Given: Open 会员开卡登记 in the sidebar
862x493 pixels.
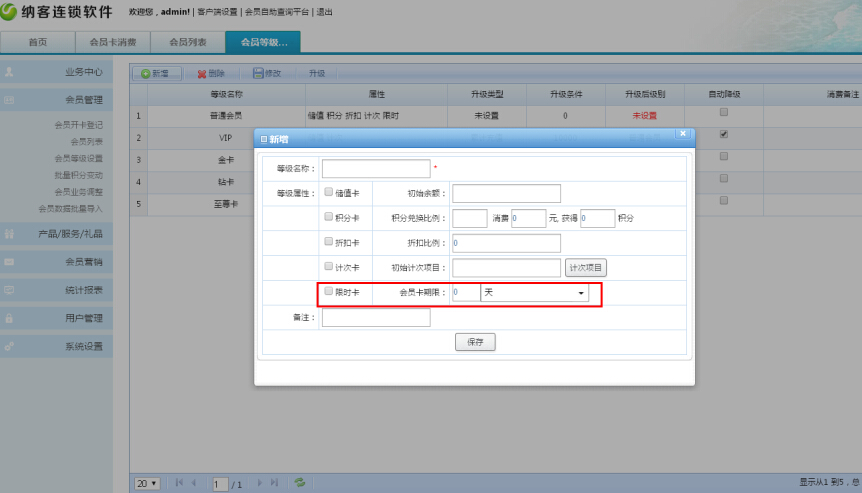Looking at the screenshot, I should click(x=78, y=125).
